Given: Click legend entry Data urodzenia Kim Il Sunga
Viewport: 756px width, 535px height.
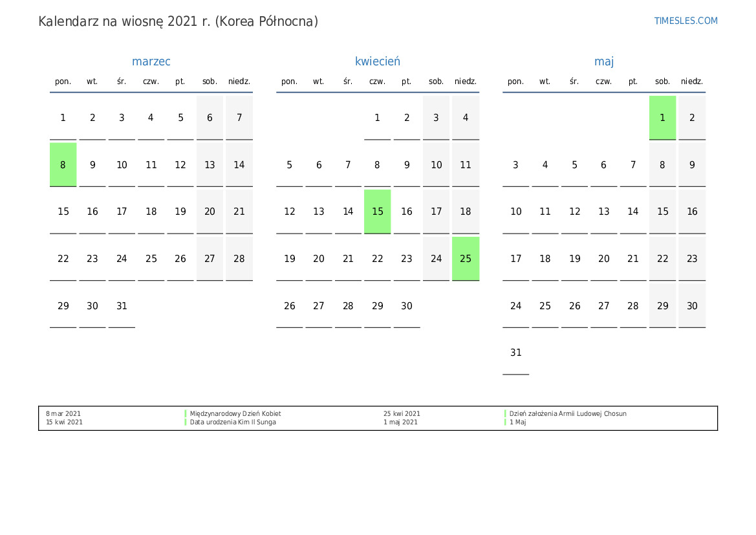Looking at the screenshot, I should [x=233, y=422].
